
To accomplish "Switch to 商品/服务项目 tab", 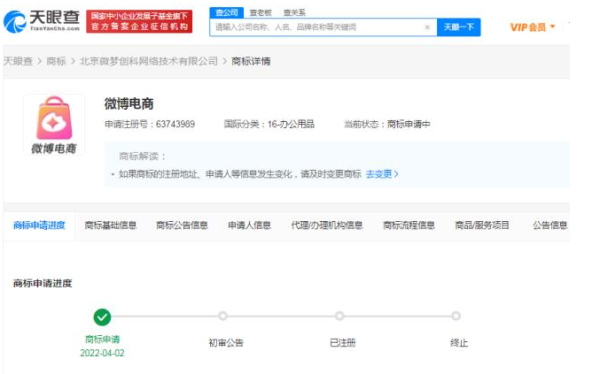I will point(482,225).
